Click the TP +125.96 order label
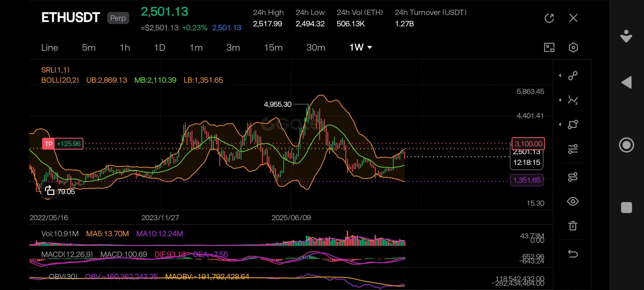This screenshot has width=644, height=290. pyautogui.click(x=63, y=144)
